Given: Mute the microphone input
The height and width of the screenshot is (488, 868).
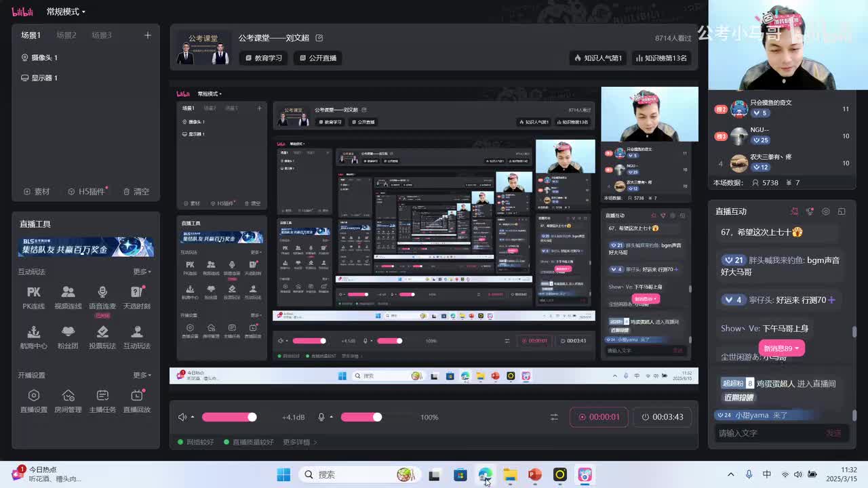Looking at the screenshot, I should pos(321,417).
